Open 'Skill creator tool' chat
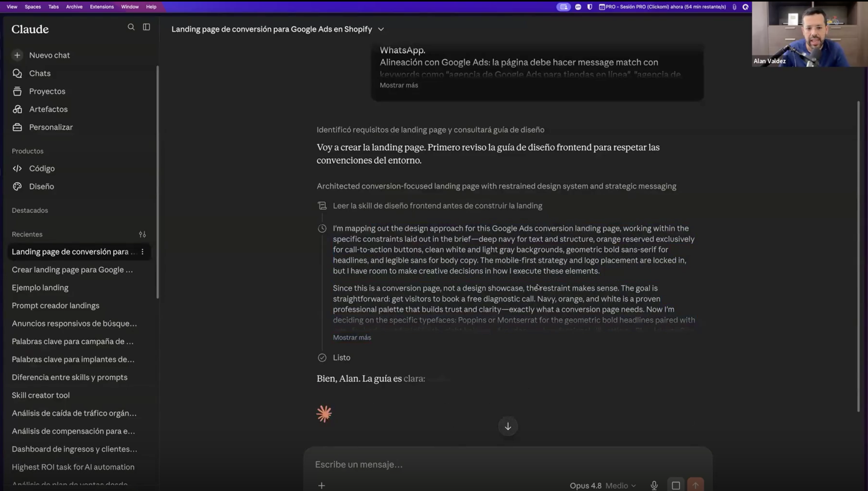868x491 pixels. (41, 395)
